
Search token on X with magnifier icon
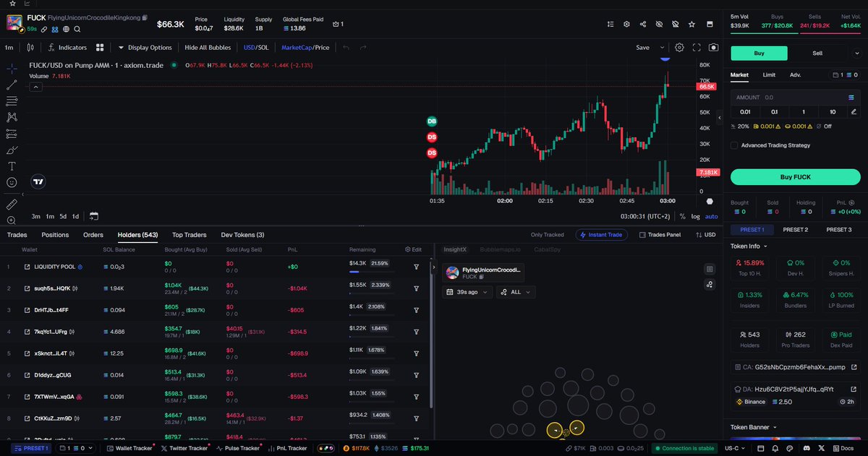point(77,30)
